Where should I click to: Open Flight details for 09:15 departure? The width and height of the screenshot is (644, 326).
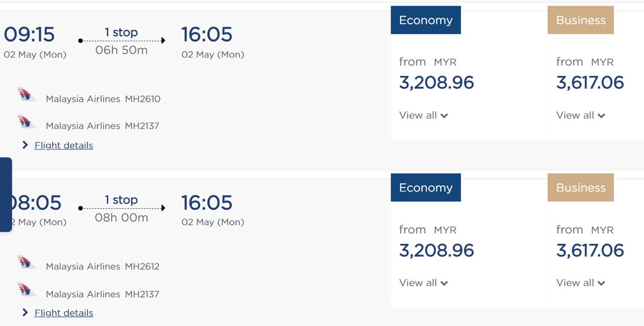click(x=63, y=146)
